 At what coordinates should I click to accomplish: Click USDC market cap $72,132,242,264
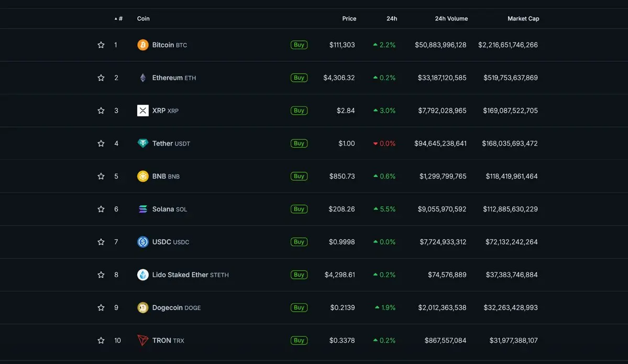point(511,242)
